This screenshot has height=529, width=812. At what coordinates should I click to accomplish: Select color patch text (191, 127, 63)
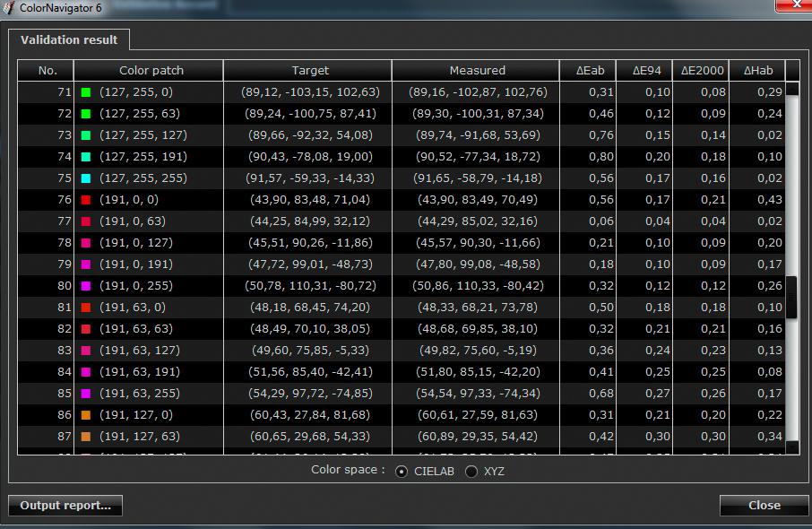[x=140, y=437]
